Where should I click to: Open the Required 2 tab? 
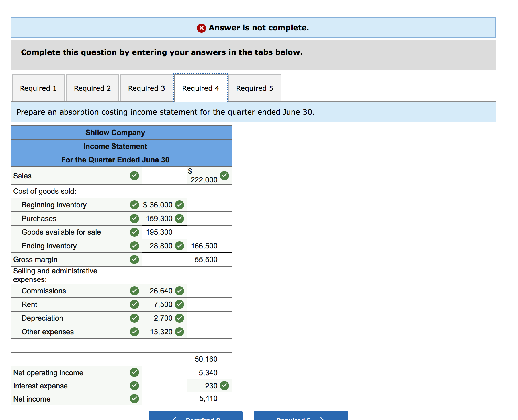point(93,88)
